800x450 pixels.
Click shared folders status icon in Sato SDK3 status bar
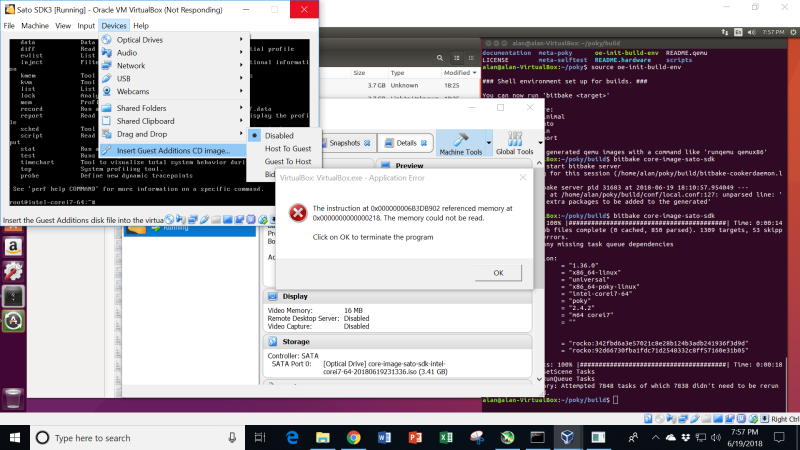[216, 220]
